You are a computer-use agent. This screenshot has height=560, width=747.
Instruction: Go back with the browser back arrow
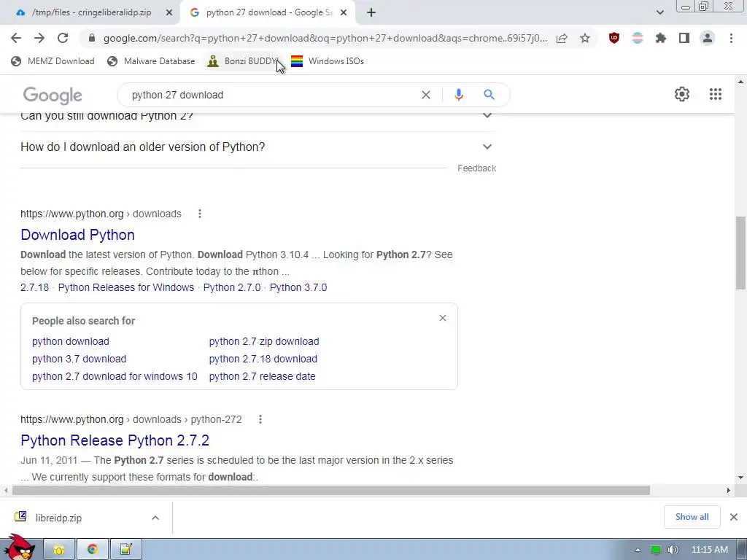[16, 38]
